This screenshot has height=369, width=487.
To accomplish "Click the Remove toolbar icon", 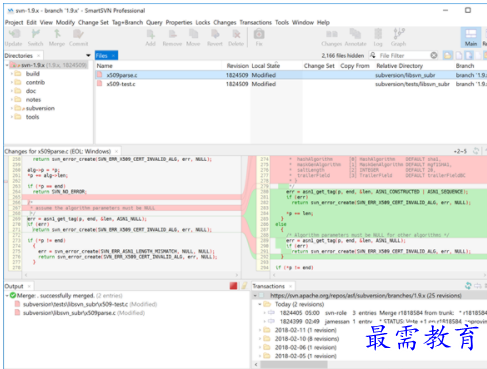I will click(x=172, y=38).
